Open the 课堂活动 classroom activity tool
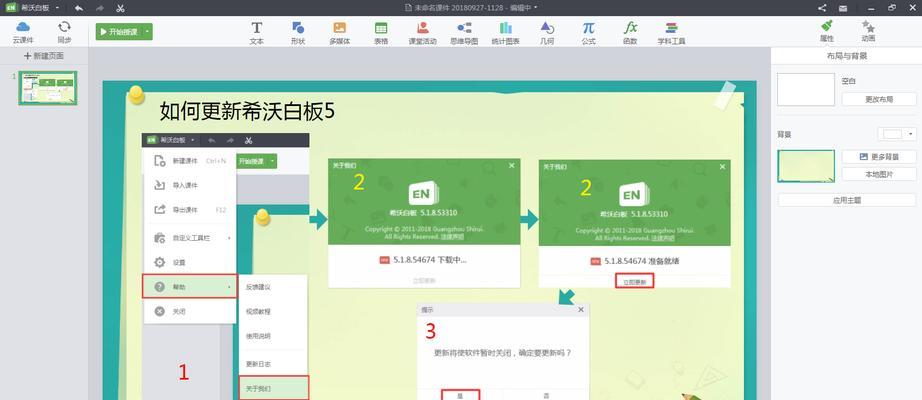Viewport: 922px width, 400px height. point(422,33)
